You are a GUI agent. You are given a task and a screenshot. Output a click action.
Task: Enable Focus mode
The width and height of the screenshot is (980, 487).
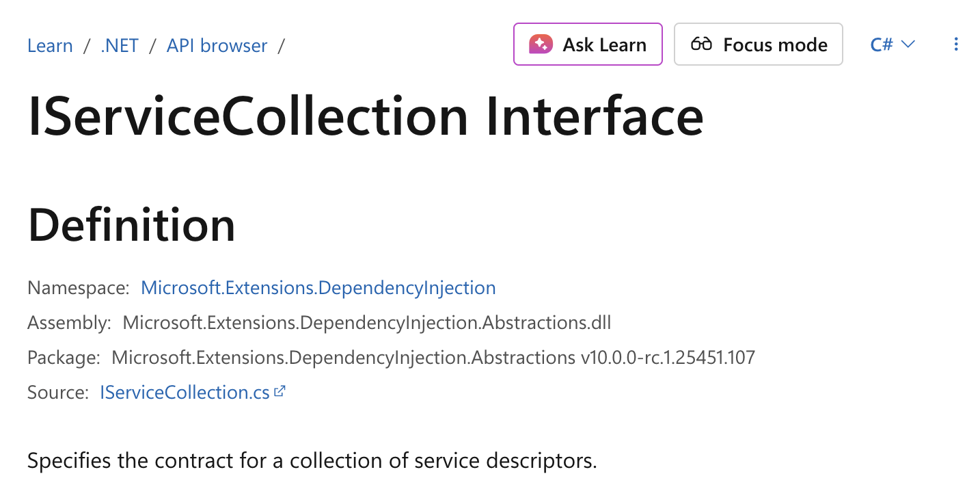pos(758,44)
